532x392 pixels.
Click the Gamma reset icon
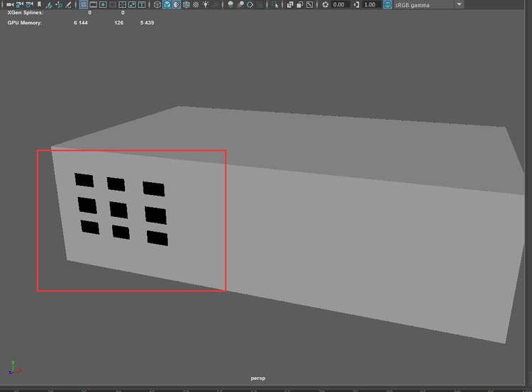tap(356, 4)
